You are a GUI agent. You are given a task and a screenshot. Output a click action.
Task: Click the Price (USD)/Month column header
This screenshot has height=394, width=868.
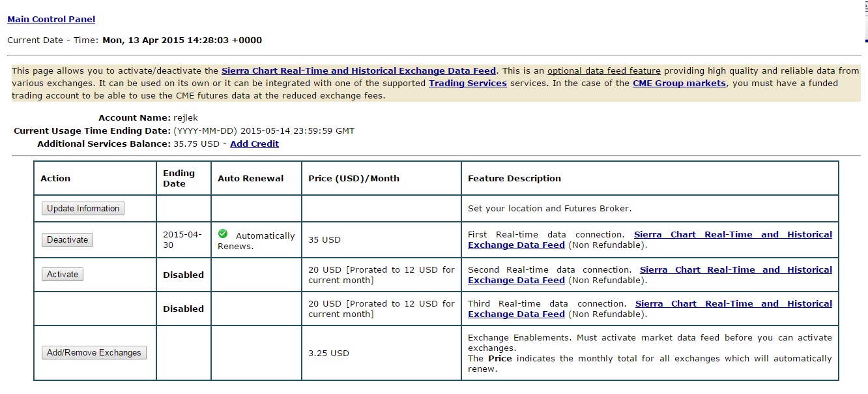[x=354, y=178]
